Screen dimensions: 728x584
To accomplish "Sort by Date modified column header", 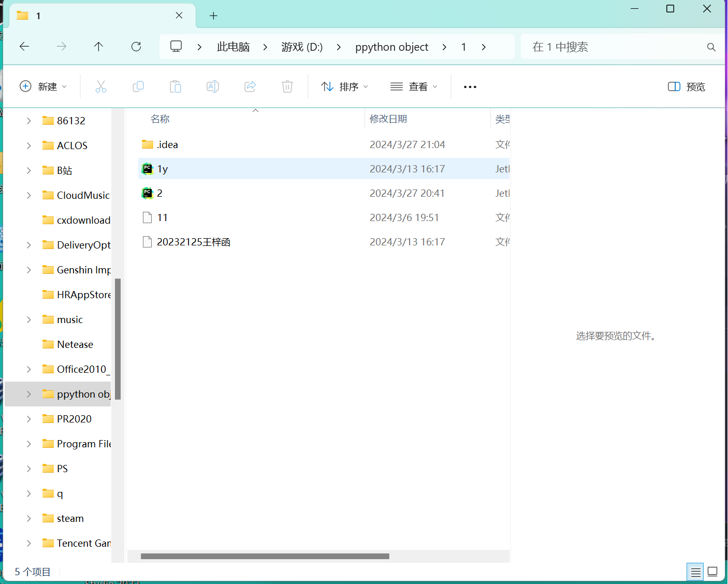I will tap(388, 119).
